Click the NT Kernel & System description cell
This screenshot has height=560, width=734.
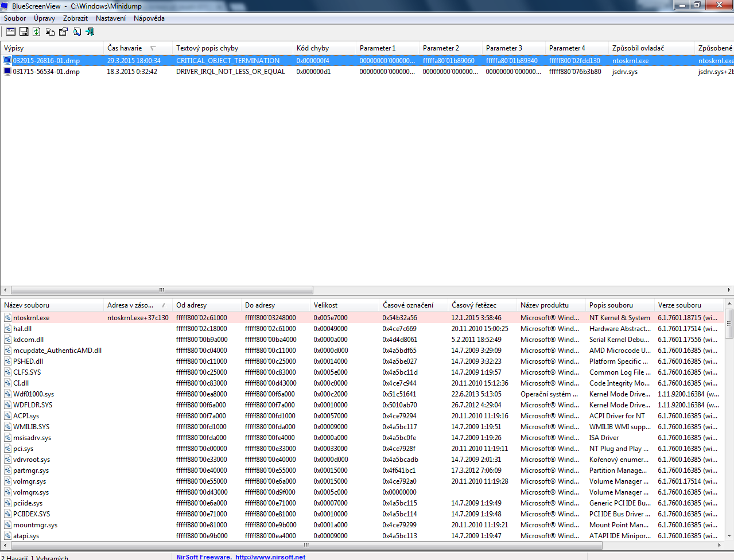click(x=620, y=318)
